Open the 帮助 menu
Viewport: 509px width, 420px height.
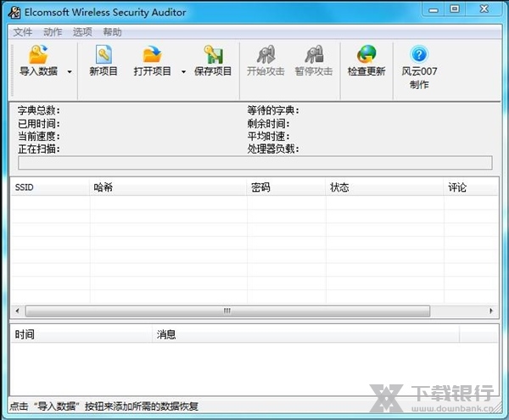(x=112, y=32)
